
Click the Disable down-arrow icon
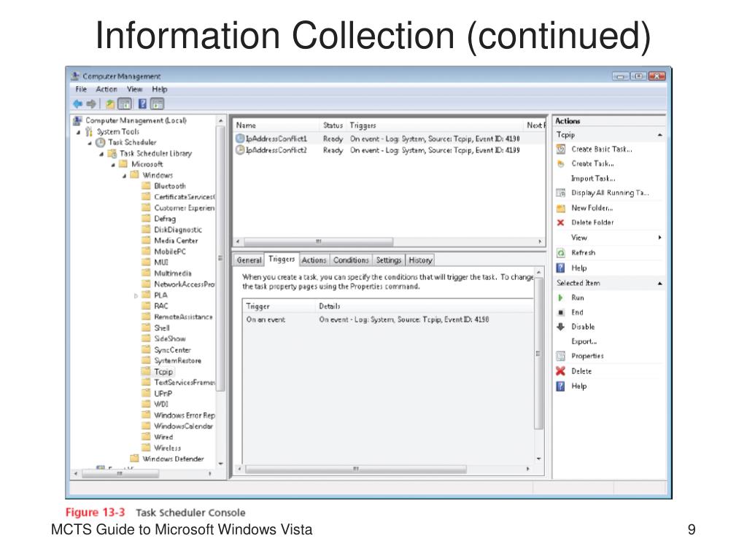point(561,327)
